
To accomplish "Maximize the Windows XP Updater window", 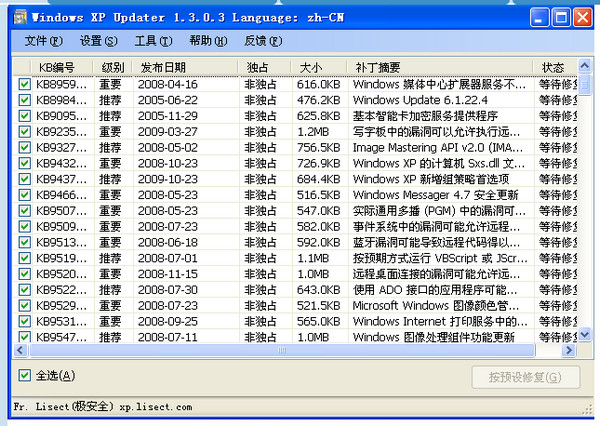I will coord(561,18).
